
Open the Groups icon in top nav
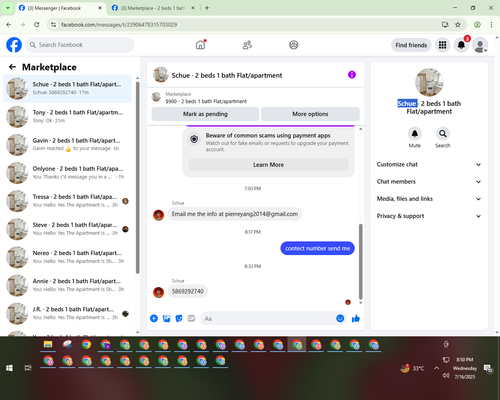click(x=294, y=45)
